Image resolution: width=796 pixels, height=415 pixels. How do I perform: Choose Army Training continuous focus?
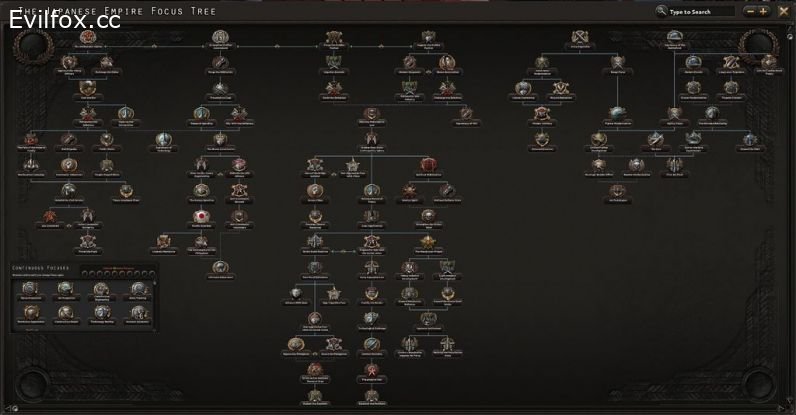pos(138,292)
